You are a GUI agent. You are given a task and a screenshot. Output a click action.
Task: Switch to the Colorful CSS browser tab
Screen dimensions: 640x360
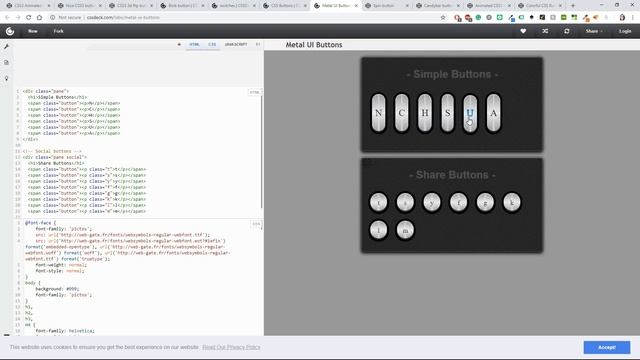click(x=540, y=6)
